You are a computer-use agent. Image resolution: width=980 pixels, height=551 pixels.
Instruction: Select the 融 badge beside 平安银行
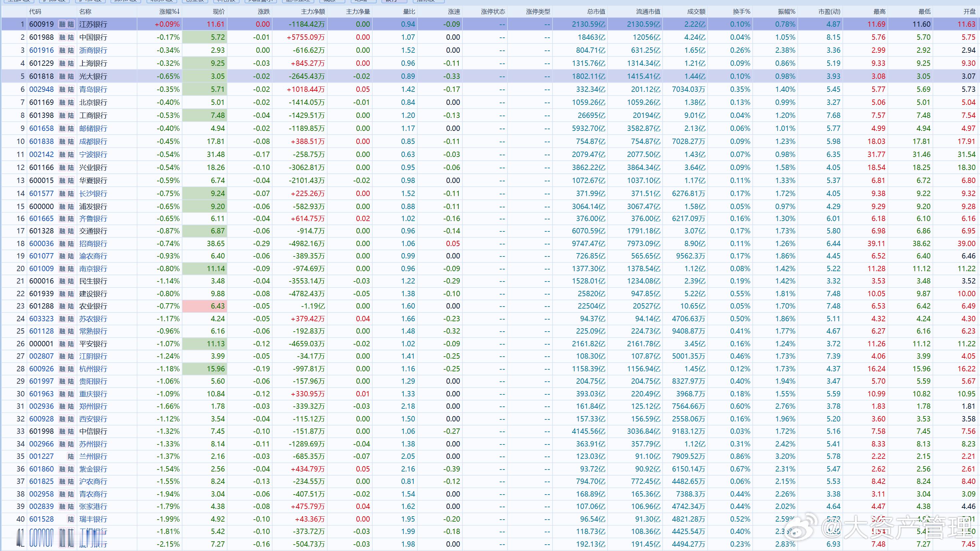62,344
